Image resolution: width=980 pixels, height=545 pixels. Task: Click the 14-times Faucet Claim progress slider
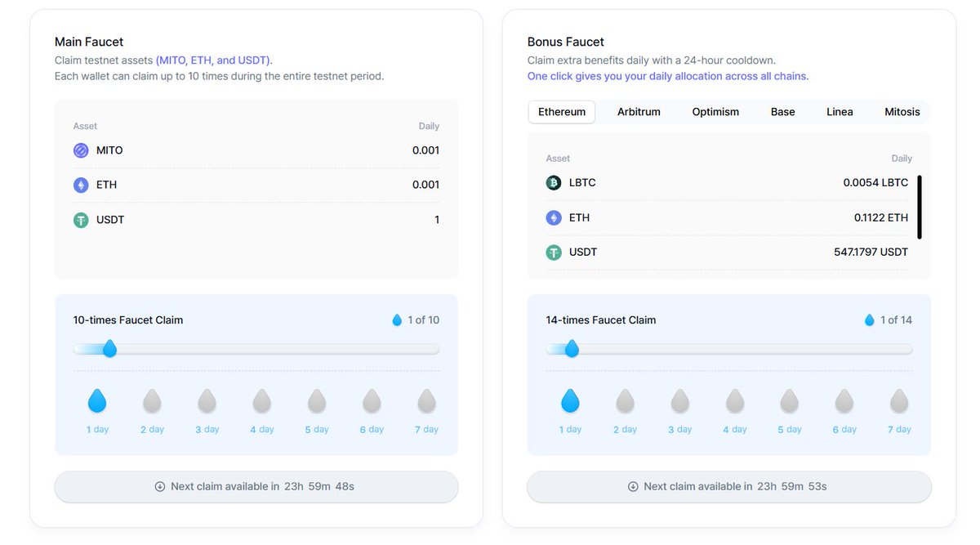click(729, 349)
